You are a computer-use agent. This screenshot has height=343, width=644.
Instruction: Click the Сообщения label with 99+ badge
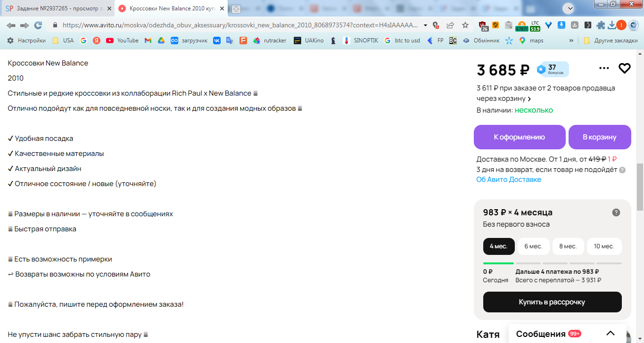click(548, 334)
